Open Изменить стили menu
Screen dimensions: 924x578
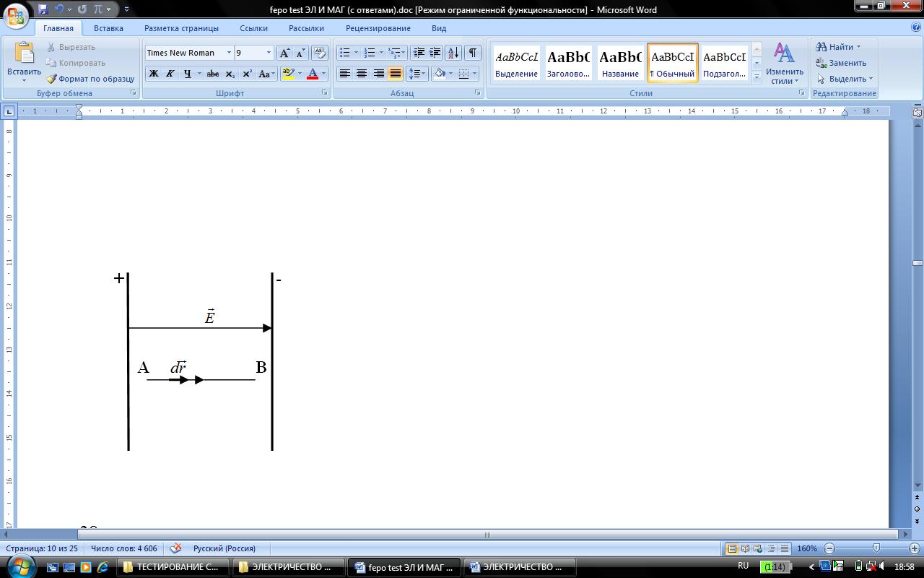point(785,63)
